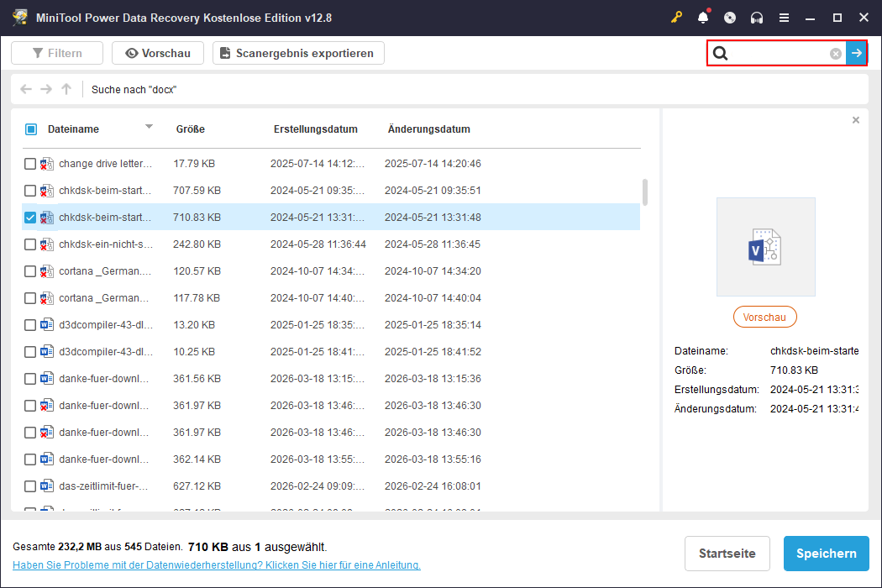The height and width of the screenshot is (588, 882).
Task: Click the date 2025-07-14 14:20:46
Action: pos(433,164)
